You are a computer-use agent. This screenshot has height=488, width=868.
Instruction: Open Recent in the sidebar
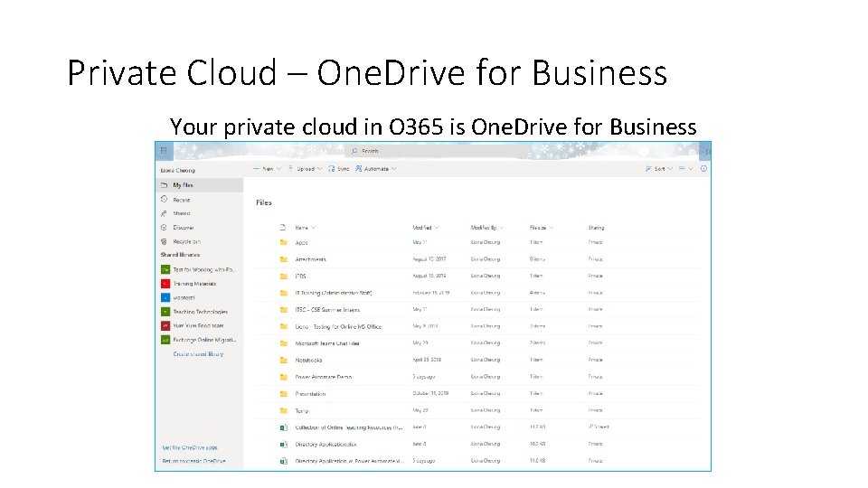tap(181, 200)
